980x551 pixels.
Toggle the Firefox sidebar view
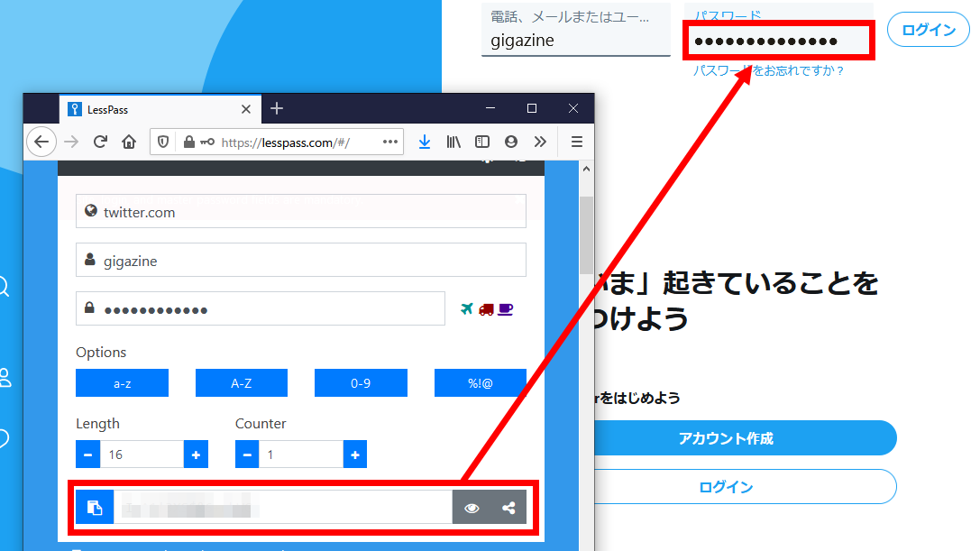click(x=482, y=142)
